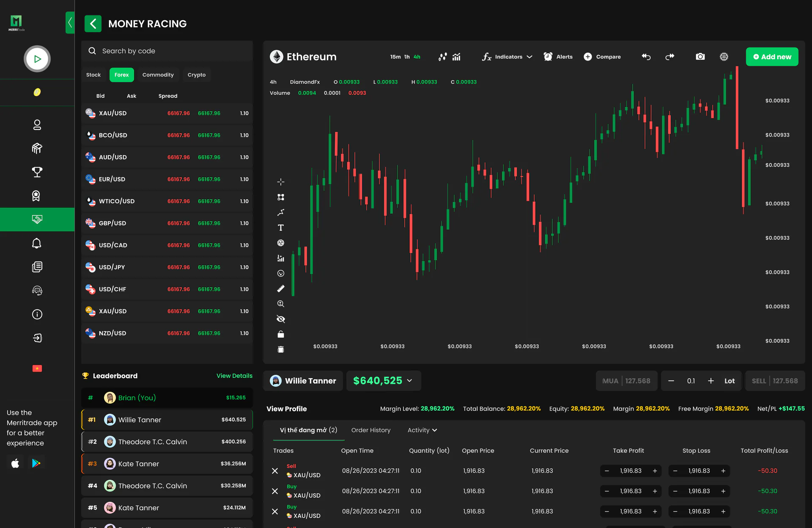The height and width of the screenshot is (528, 812).
Task: Select the zoom in tool
Action: point(281,304)
